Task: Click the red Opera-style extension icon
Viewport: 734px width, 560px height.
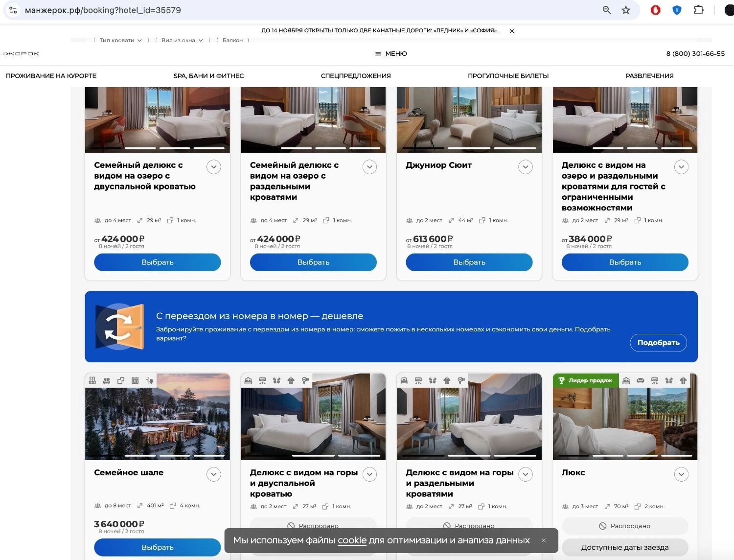Action: 655,10
